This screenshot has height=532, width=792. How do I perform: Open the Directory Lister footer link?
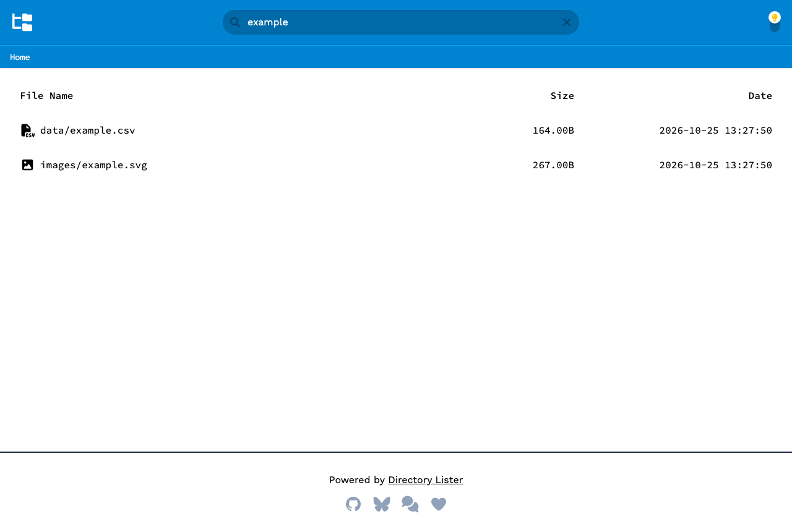pos(425,480)
